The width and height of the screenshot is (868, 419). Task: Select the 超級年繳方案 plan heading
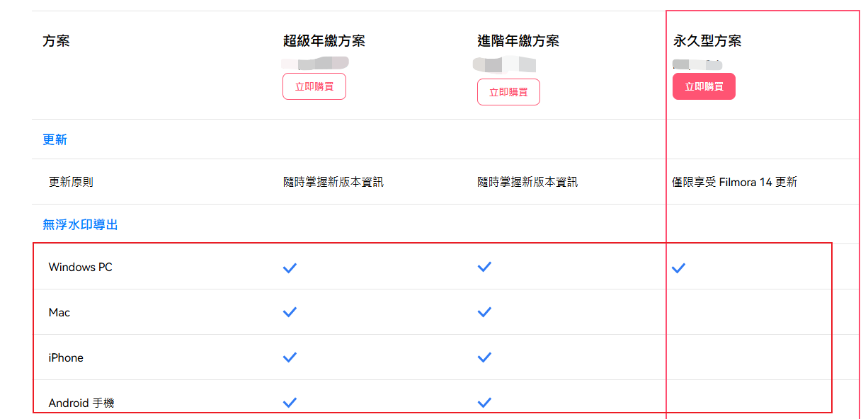coord(324,41)
